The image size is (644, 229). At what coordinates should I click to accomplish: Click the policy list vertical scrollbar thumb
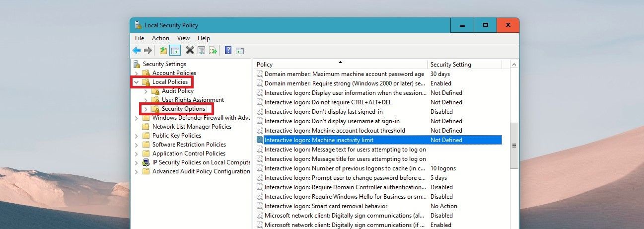[x=514, y=146]
